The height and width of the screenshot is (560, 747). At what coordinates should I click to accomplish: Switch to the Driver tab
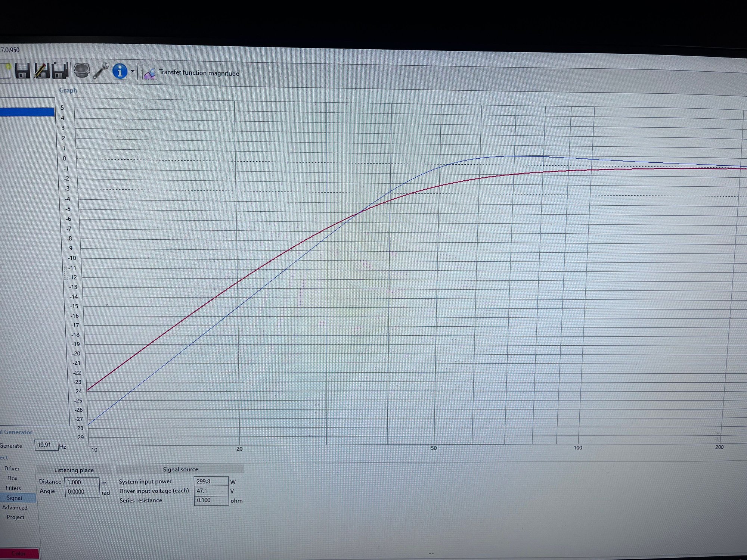click(12, 469)
